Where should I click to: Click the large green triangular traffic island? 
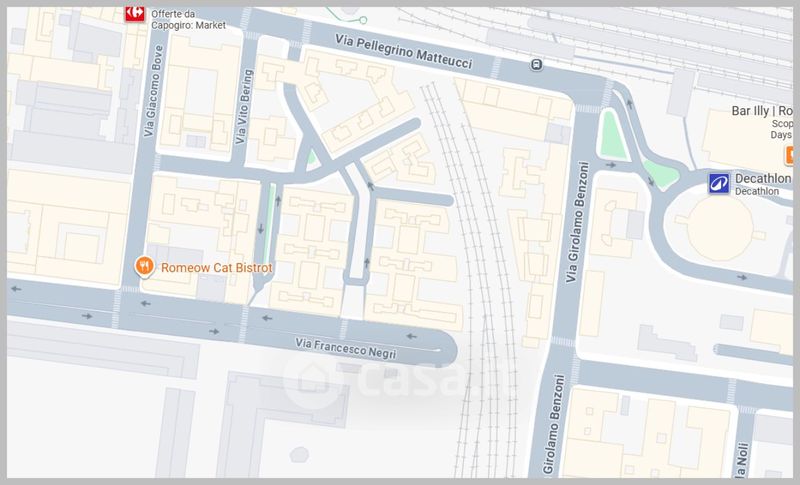[x=610, y=135]
